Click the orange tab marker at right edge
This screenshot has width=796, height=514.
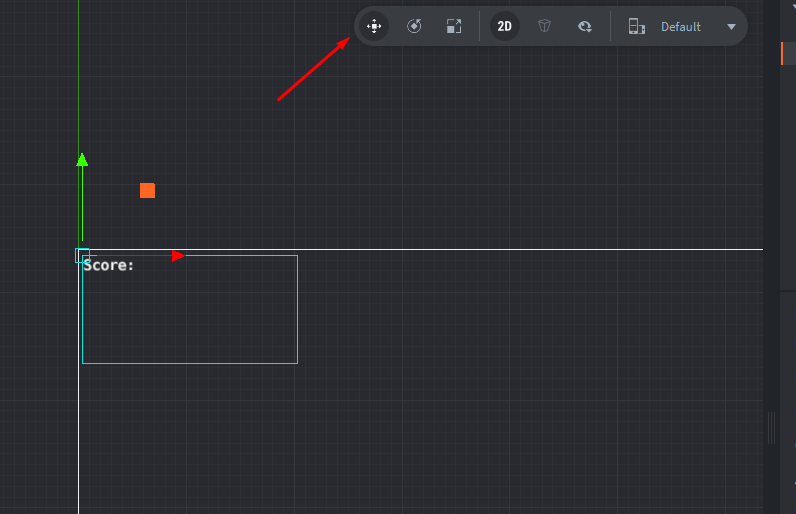pos(782,54)
